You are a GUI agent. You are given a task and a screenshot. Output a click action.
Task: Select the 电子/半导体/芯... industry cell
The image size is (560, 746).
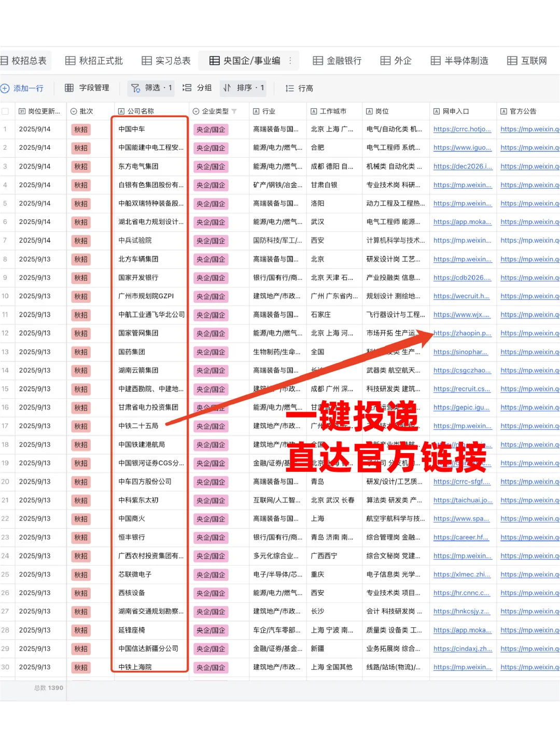point(278,574)
